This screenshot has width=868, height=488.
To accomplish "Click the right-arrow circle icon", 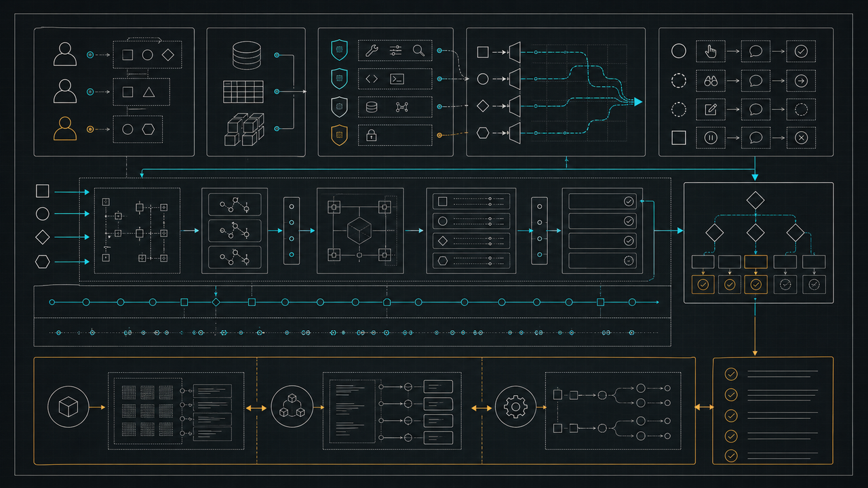I will [x=801, y=81].
